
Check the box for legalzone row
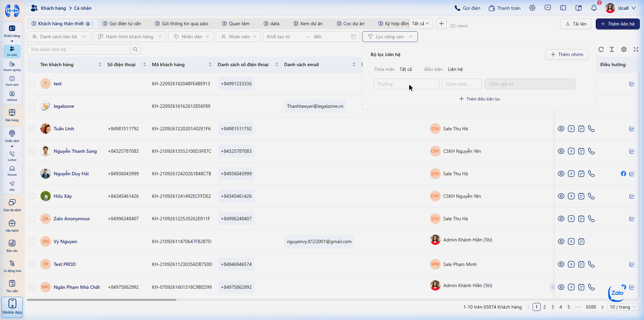[x=32, y=106]
